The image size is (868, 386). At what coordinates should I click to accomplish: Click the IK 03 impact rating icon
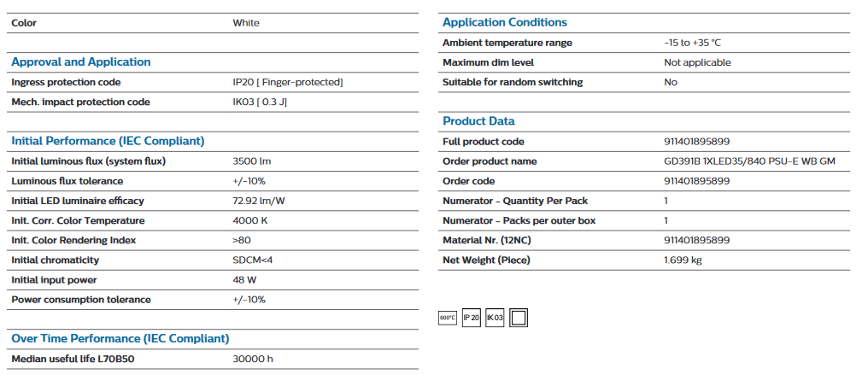point(495,318)
